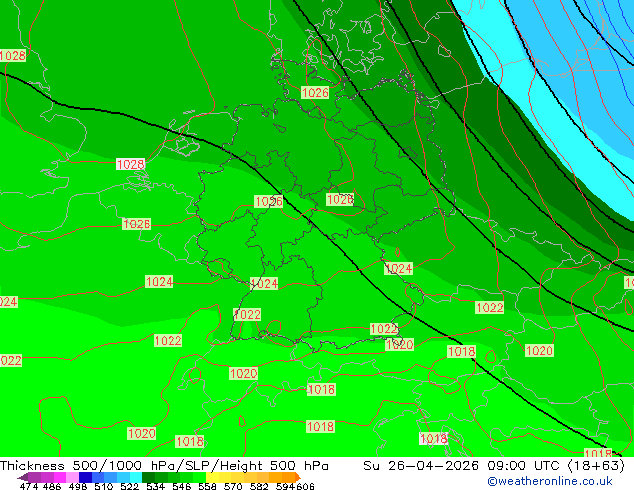
Task: Click the orange arrow at legend's right end
Action: (298, 477)
